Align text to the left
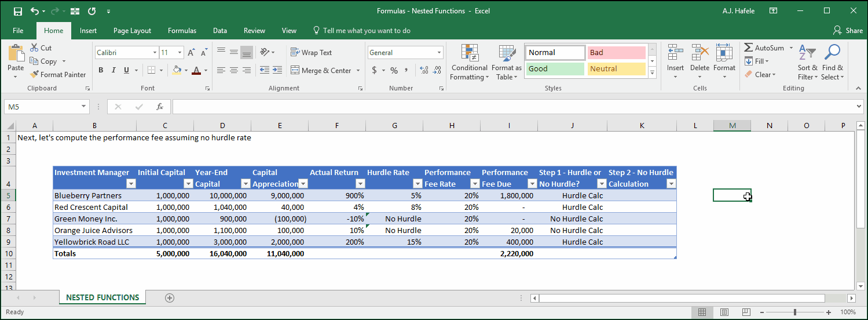868x320 pixels. pyautogui.click(x=221, y=70)
